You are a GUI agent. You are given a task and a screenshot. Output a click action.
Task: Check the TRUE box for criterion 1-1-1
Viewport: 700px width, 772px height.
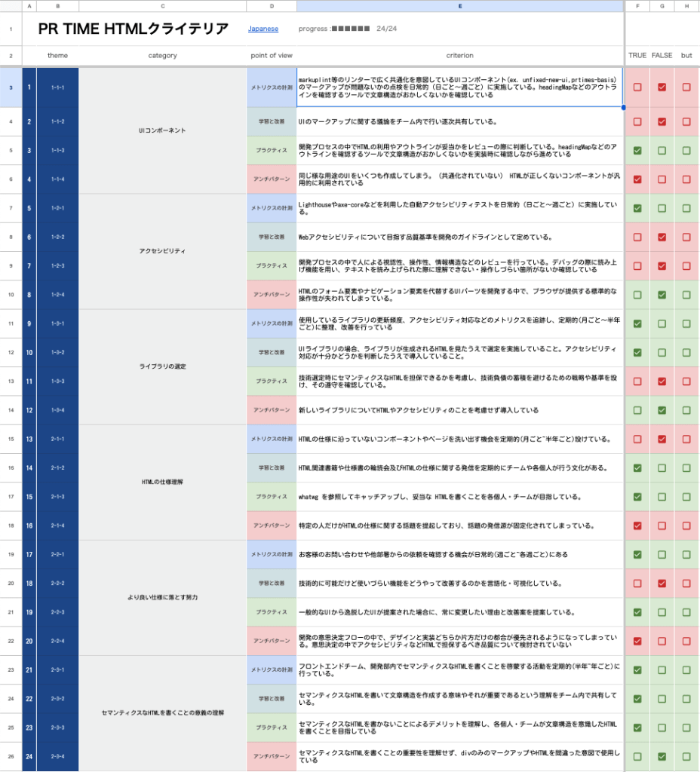click(x=636, y=87)
